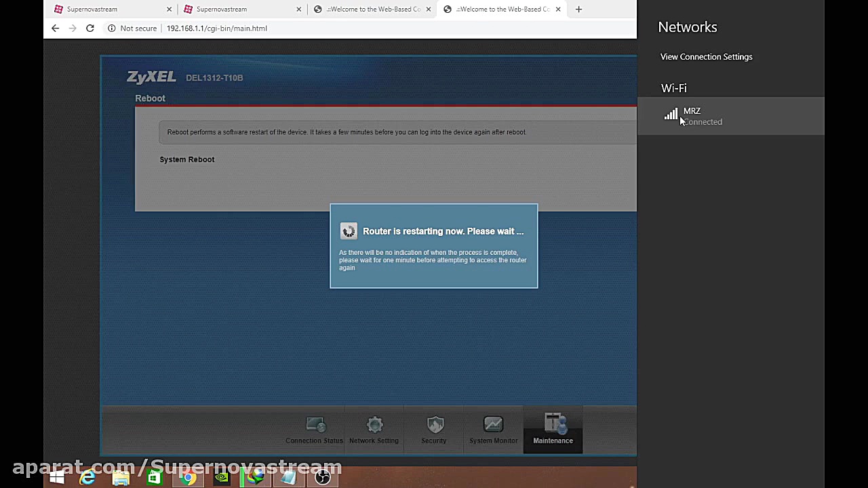Screen dimensions: 868x488
Task: Open File Explorer from taskbar
Action: (121, 478)
